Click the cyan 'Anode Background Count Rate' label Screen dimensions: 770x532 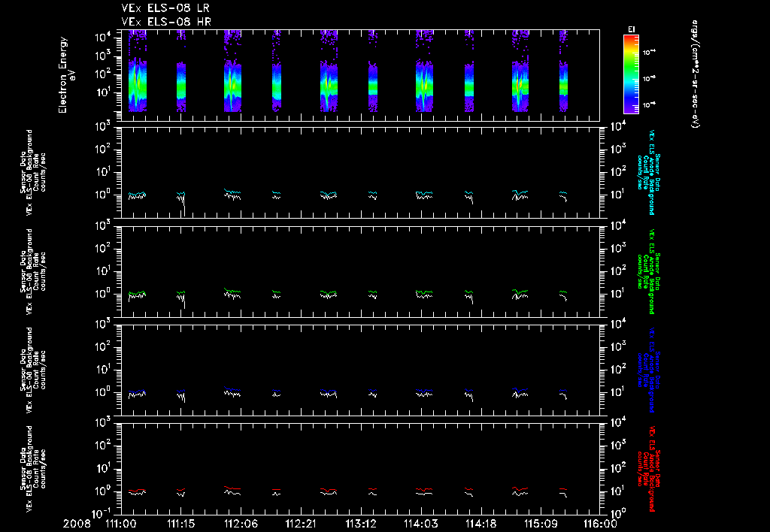click(649, 172)
